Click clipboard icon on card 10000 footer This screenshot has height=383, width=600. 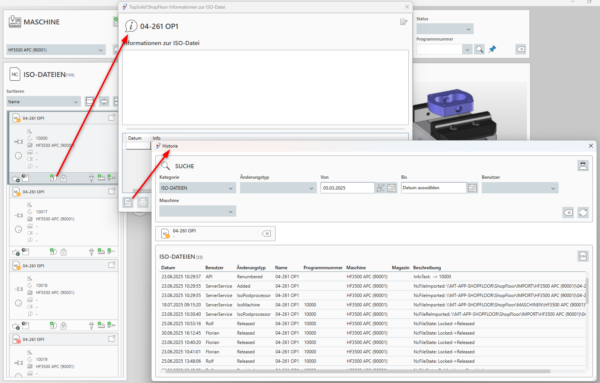[64, 178]
